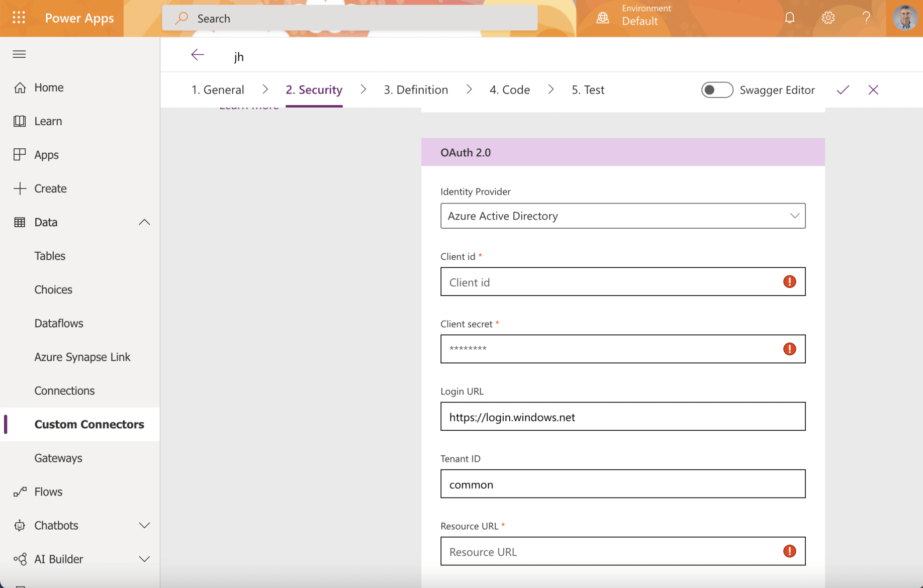Expand the Chatbots section
Image resolution: width=923 pixels, height=588 pixels.
(144, 525)
